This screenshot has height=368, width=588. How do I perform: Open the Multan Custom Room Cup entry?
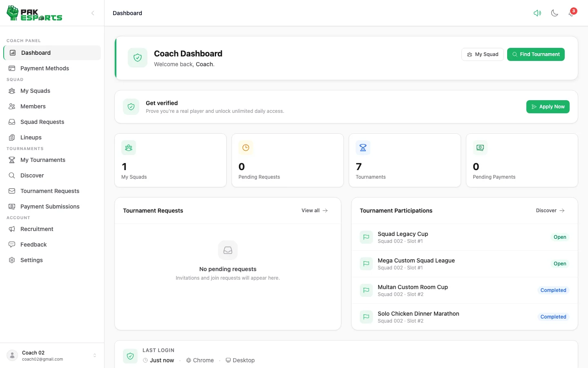click(x=465, y=290)
